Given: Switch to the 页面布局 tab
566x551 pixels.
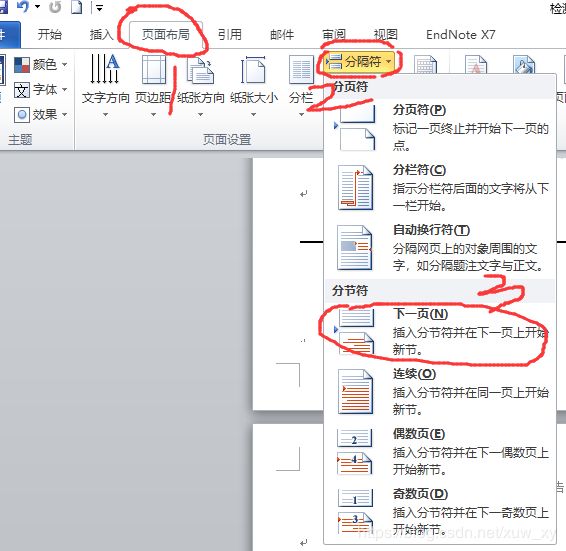Looking at the screenshot, I should 165,35.
